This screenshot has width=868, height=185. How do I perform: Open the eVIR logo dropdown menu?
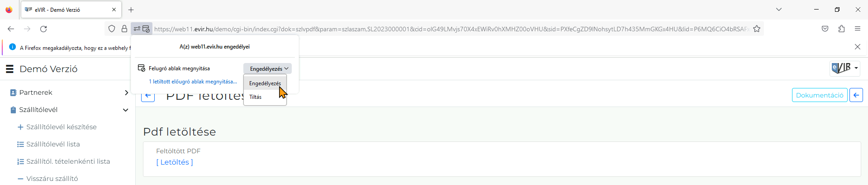click(x=844, y=68)
